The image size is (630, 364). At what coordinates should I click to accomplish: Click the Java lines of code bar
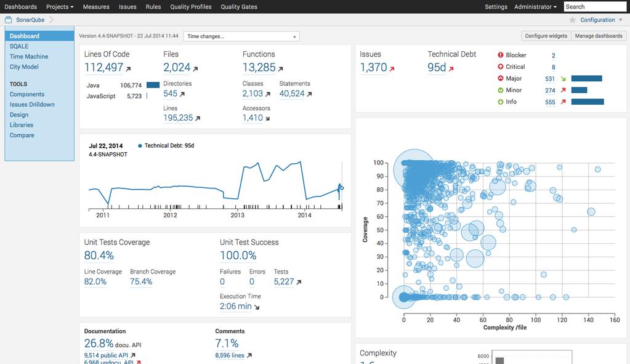(153, 85)
